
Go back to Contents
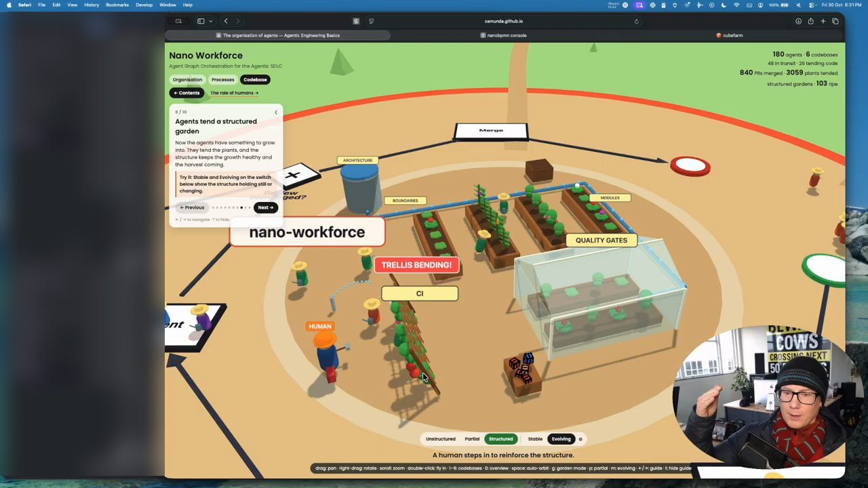click(186, 93)
